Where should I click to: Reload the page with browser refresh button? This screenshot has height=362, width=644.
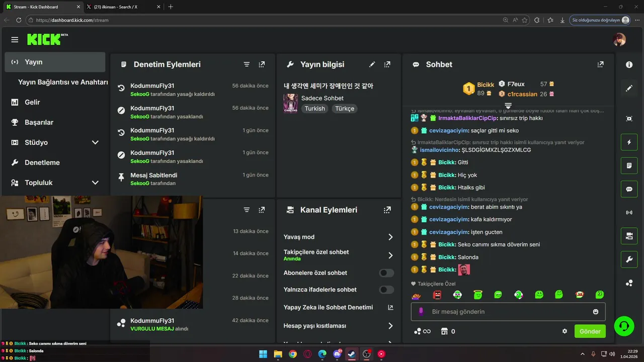[19, 20]
